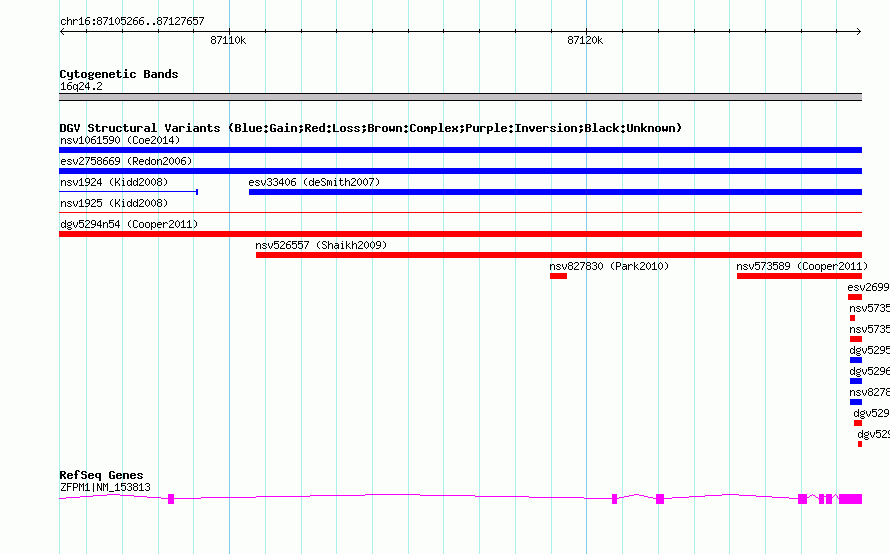Screen dimensions: 890x554
Task: Open the Cytogenetic Bands track title
Action: click(x=119, y=74)
